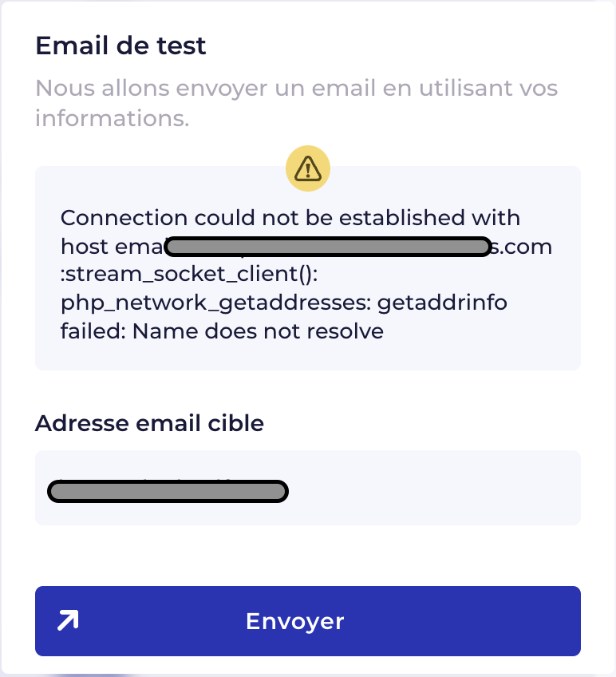This screenshot has height=677, width=616.
Task: Send the test email with Envoyer
Action: click(x=308, y=621)
